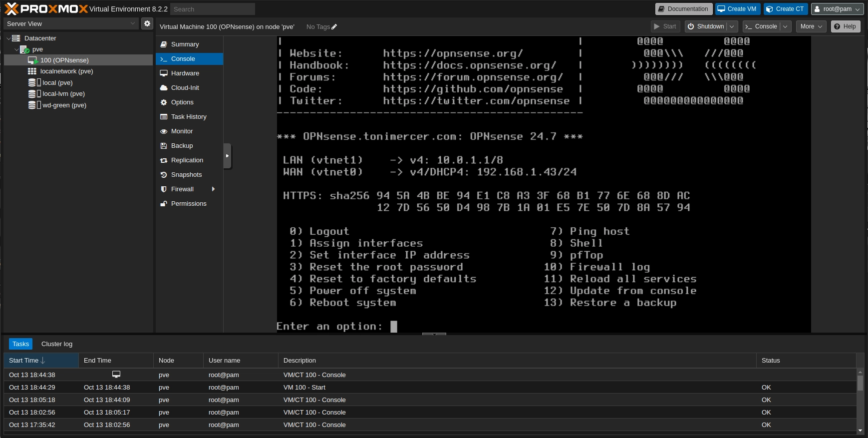Edit tags with the pencil icon

click(x=334, y=27)
